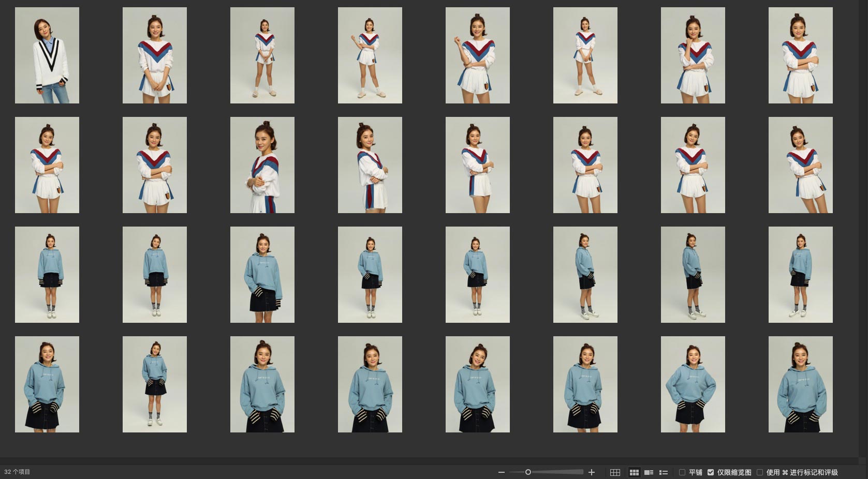868x479 pixels.
Task: Switch to list view using its icon
Action: 664,472
